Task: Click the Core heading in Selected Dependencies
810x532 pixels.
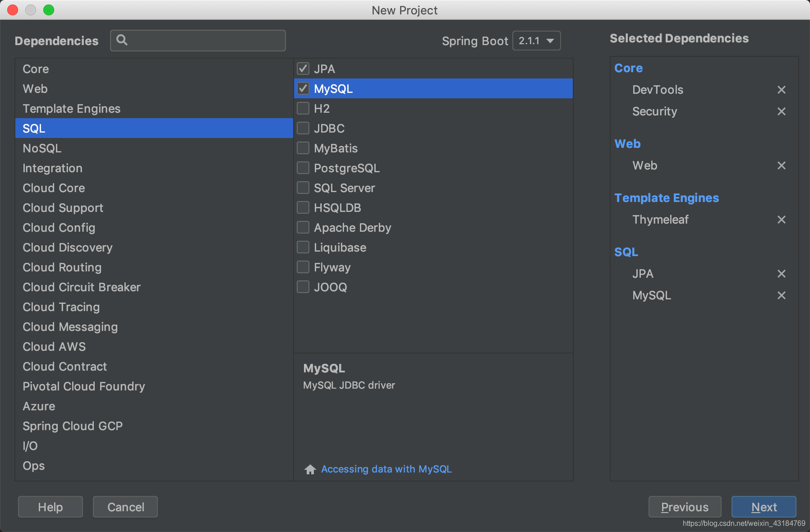Action: 628,68
